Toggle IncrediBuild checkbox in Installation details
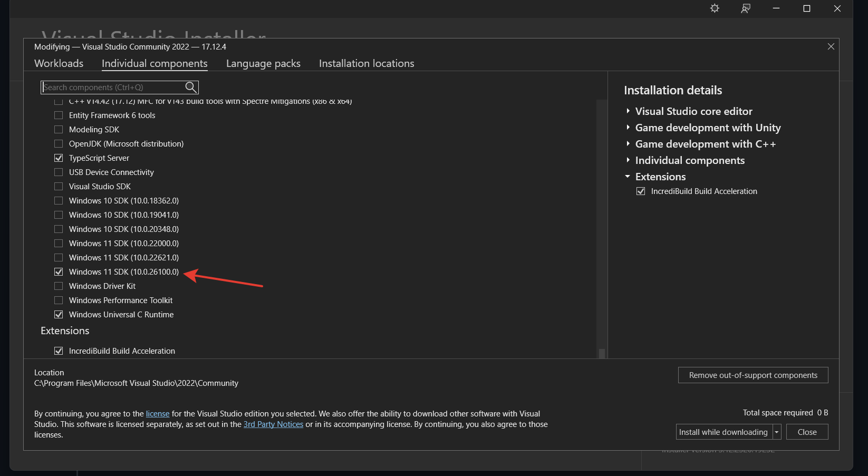Image resolution: width=868 pixels, height=476 pixels. [641, 191]
